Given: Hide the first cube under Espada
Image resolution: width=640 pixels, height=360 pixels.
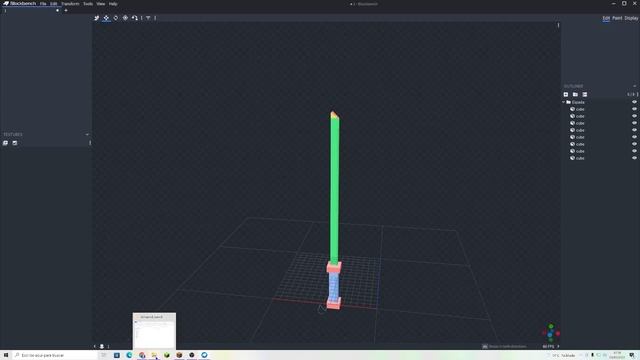Looking at the screenshot, I should (x=634, y=109).
